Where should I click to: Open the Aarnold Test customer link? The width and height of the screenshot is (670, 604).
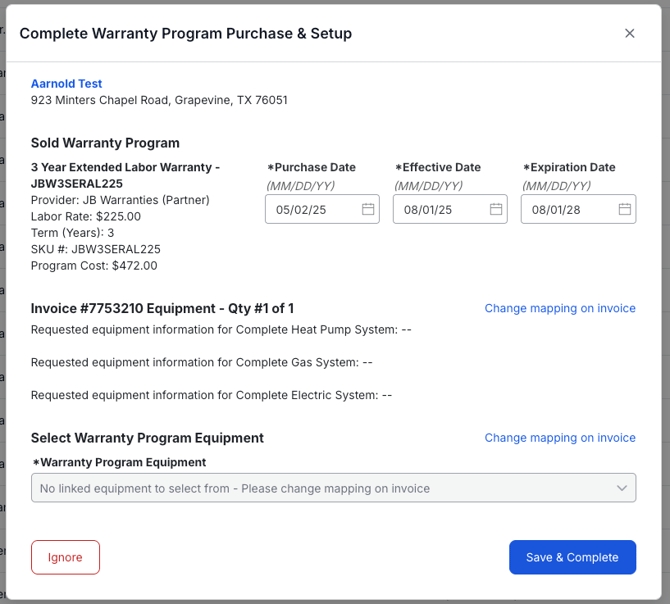point(66,84)
